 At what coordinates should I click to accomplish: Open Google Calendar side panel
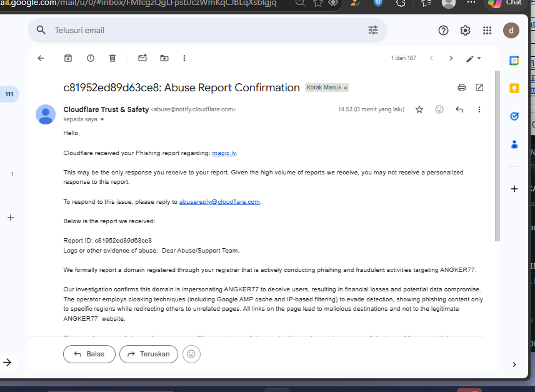pos(514,61)
